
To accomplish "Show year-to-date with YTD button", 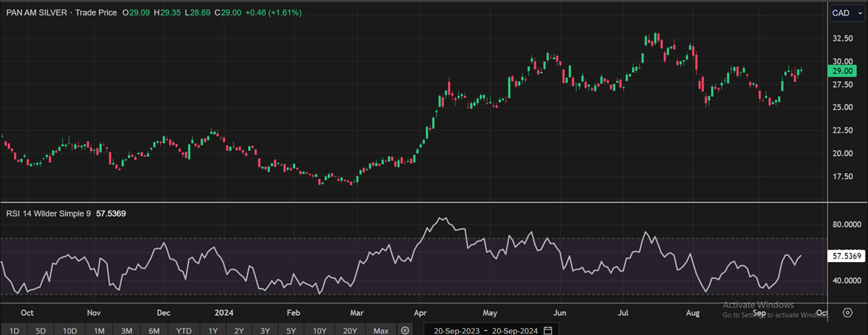I will pyautogui.click(x=185, y=331).
